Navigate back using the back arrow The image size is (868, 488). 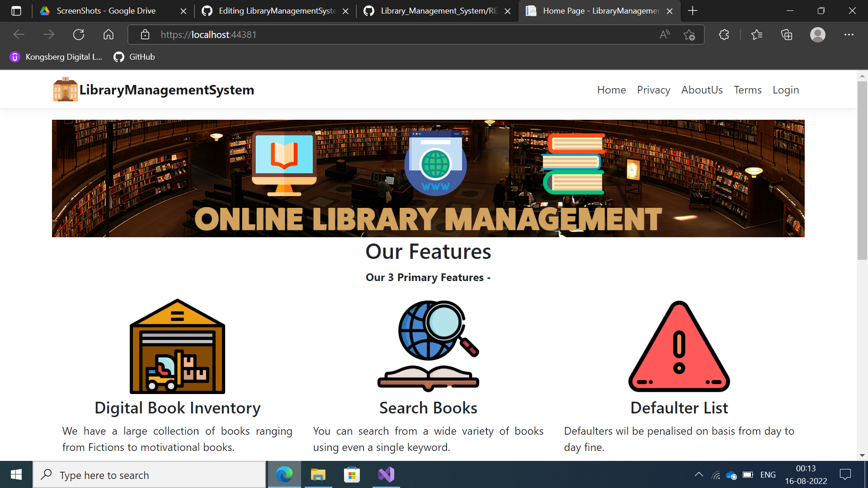19,34
